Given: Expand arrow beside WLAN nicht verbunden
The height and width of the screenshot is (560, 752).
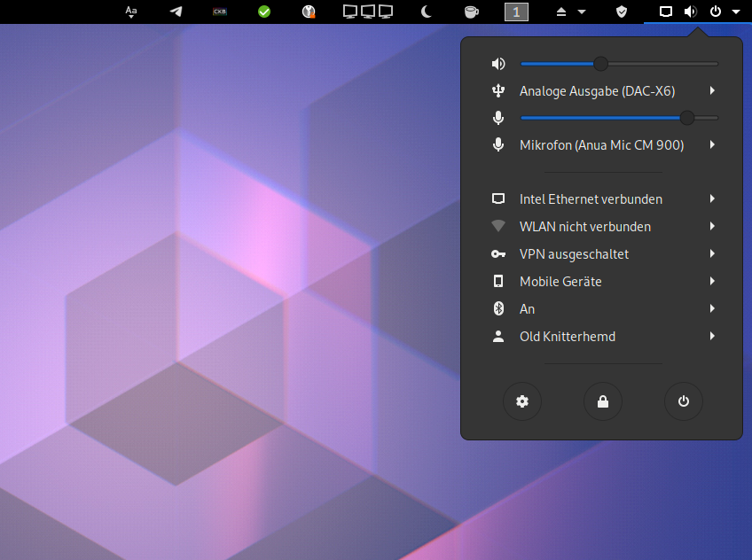Looking at the screenshot, I should click(712, 226).
